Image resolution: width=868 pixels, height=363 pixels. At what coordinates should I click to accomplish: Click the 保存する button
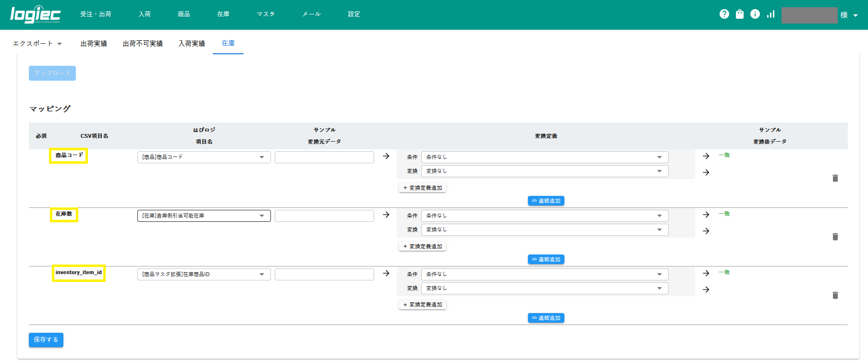coord(46,340)
